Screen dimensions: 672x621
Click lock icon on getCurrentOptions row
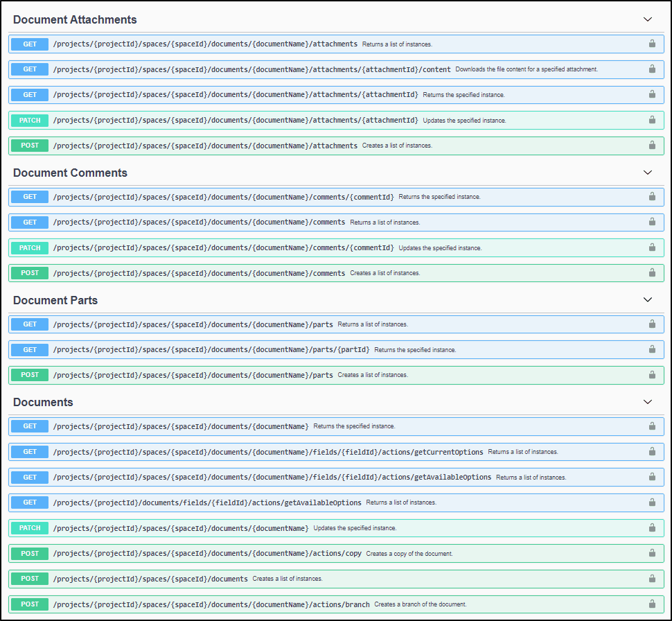tap(652, 452)
